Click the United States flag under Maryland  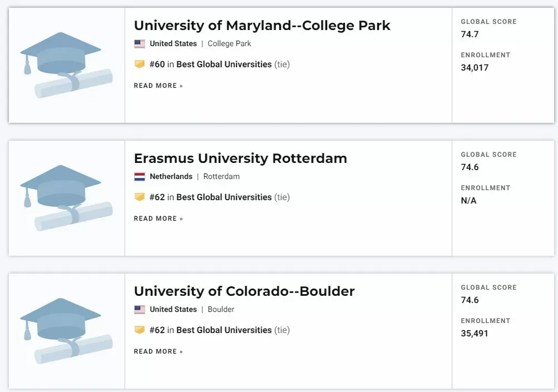pyautogui.click(x=140, y=44)
